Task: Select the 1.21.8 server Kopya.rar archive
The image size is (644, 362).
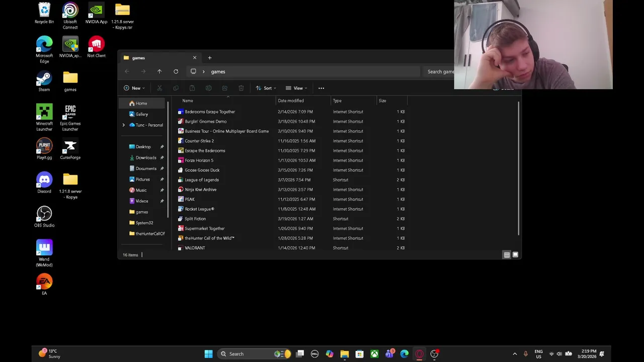Action: click(122, 16)
